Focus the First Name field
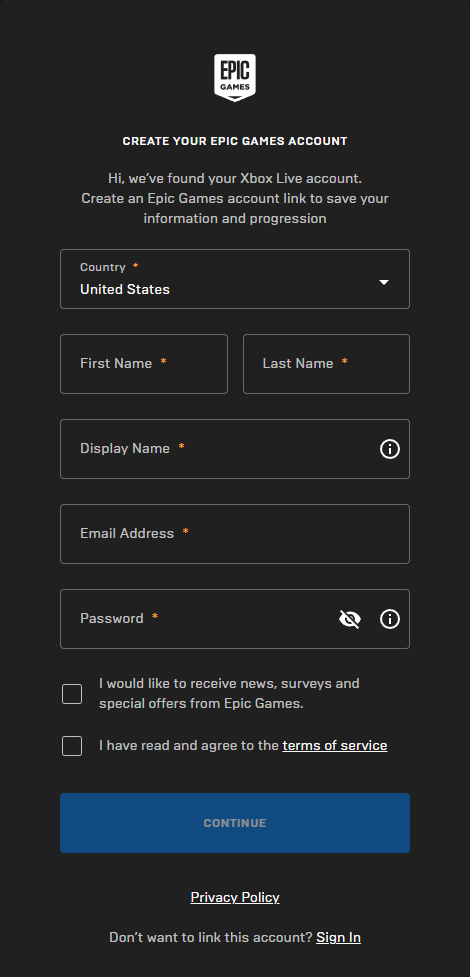470x977 pixels. 144,364
